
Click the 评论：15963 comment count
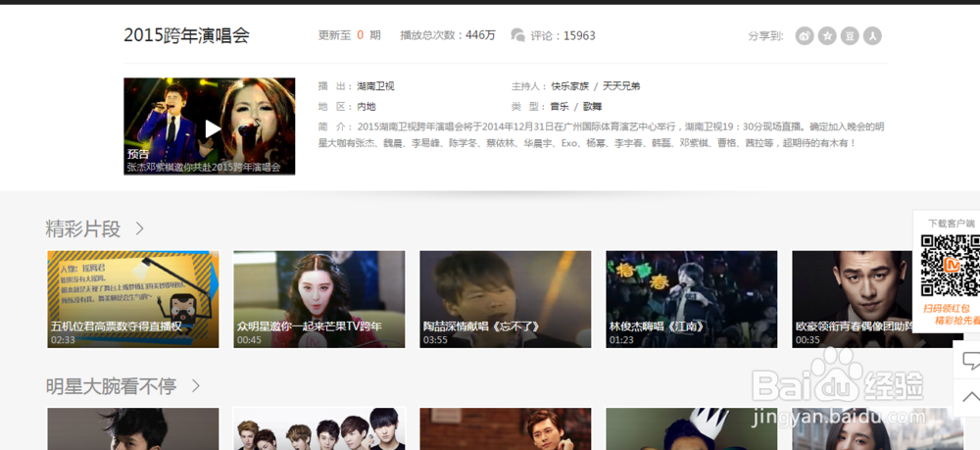click(563, 35)
